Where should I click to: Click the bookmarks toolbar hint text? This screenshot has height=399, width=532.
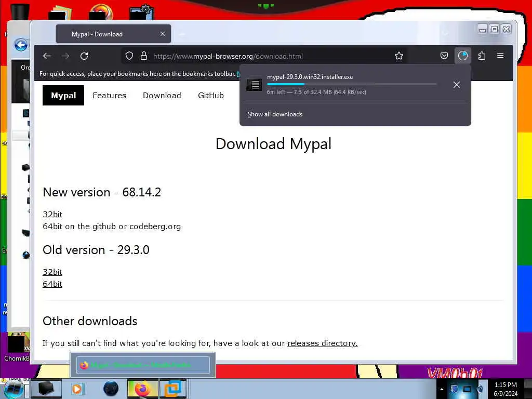click(x=137, y=74)
